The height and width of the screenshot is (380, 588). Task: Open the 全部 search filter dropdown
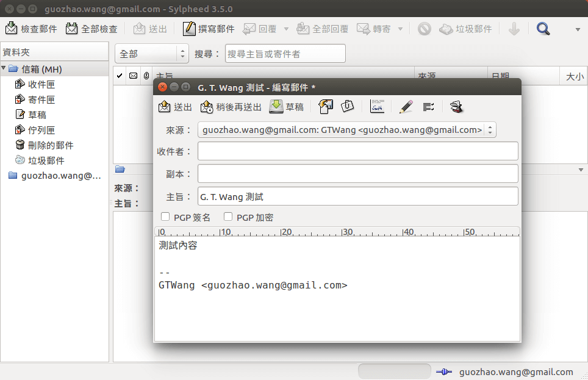pyautogui.click(x=151, y=54)
